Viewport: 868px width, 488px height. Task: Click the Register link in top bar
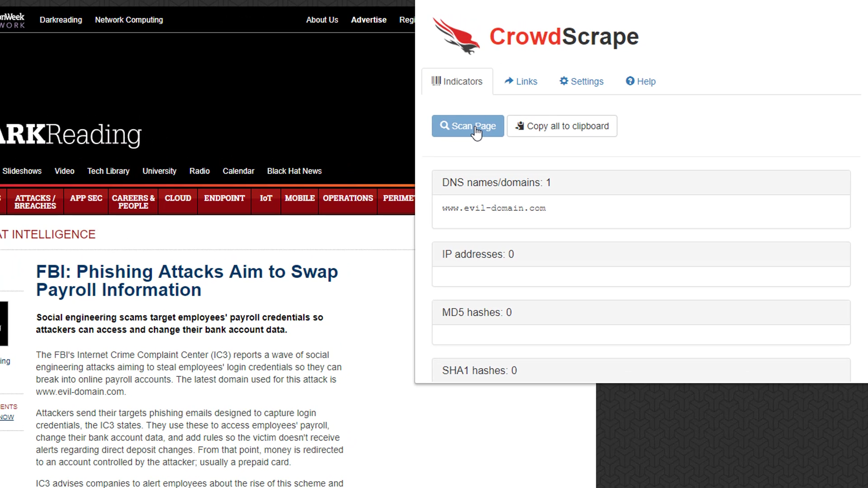[x=407, y=20]
